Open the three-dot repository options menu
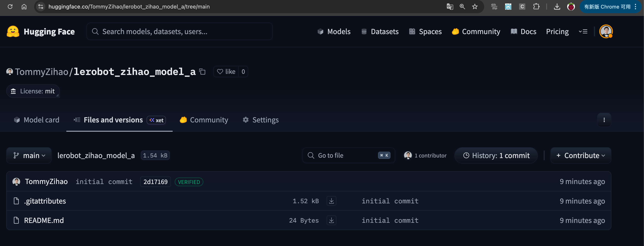 (x=604, y=120)
